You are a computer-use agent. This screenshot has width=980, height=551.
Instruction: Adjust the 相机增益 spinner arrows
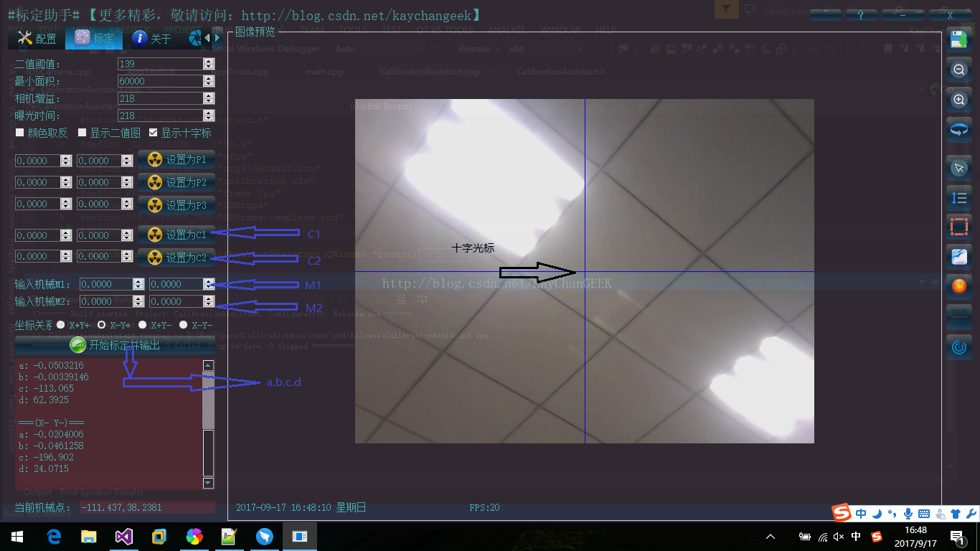(209, 98)
